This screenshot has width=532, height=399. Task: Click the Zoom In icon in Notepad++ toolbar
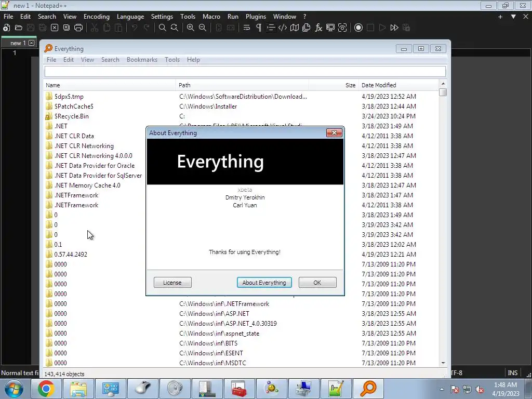point(191,28)
